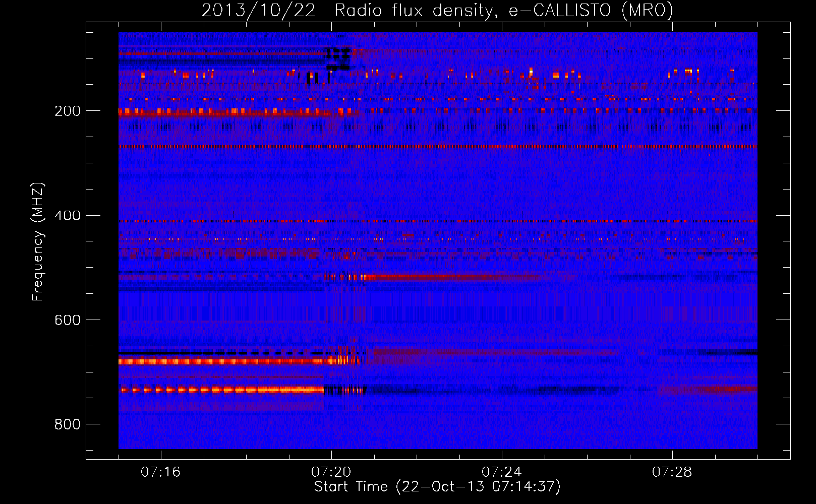Click the 800 frequency tick label
Image resolution: width=816 pixels, height=504 pixels.
68,424
